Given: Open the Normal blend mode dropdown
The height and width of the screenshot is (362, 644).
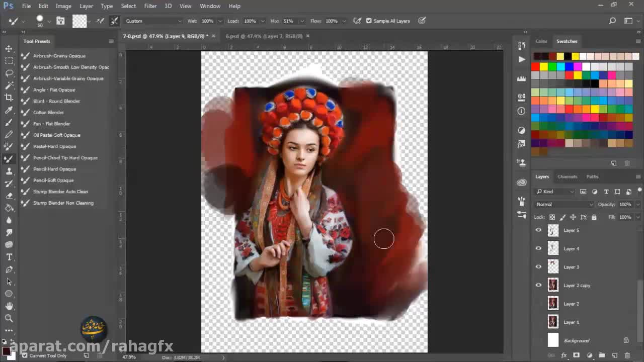Looking at the screenshot, I should [x=564, y=205].
